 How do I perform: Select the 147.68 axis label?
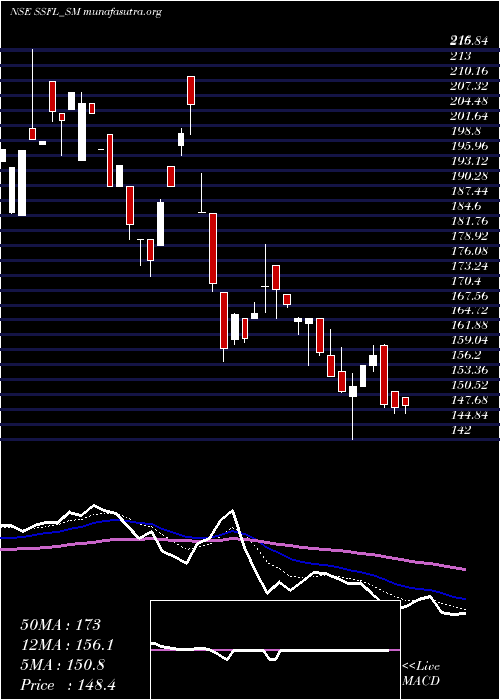click(469, 400)
